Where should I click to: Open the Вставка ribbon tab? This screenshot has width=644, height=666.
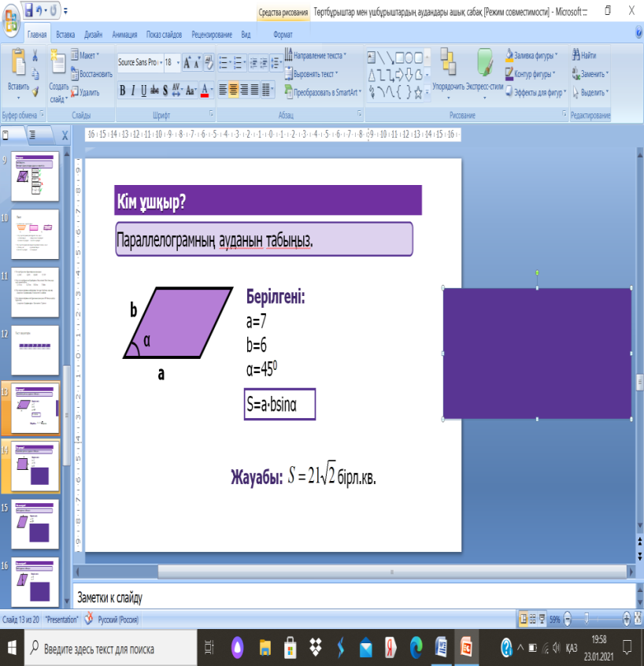(x=65, y=35)
